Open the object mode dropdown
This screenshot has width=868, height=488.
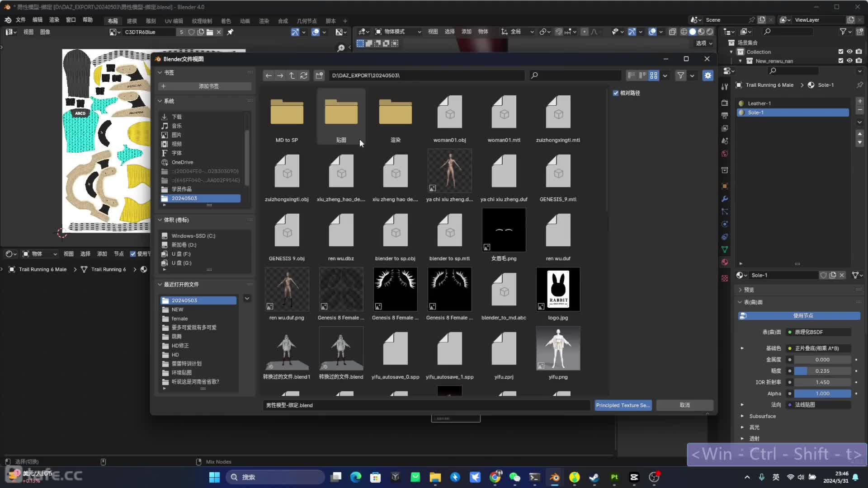pos(399,32)
